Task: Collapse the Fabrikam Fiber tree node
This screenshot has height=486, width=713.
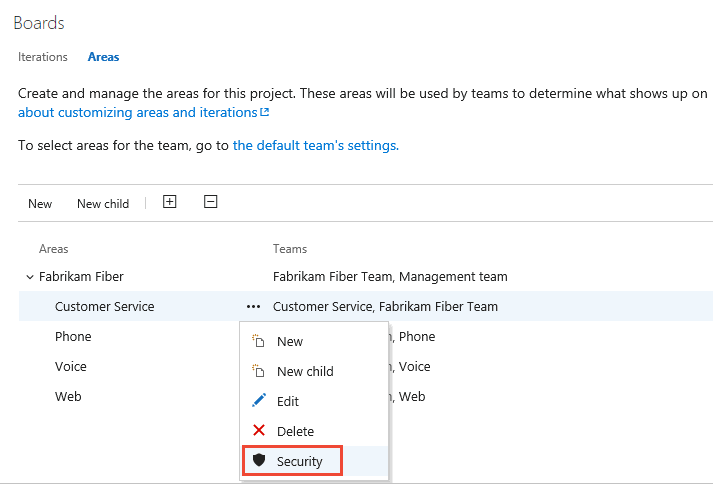Action: pos(28,277)
